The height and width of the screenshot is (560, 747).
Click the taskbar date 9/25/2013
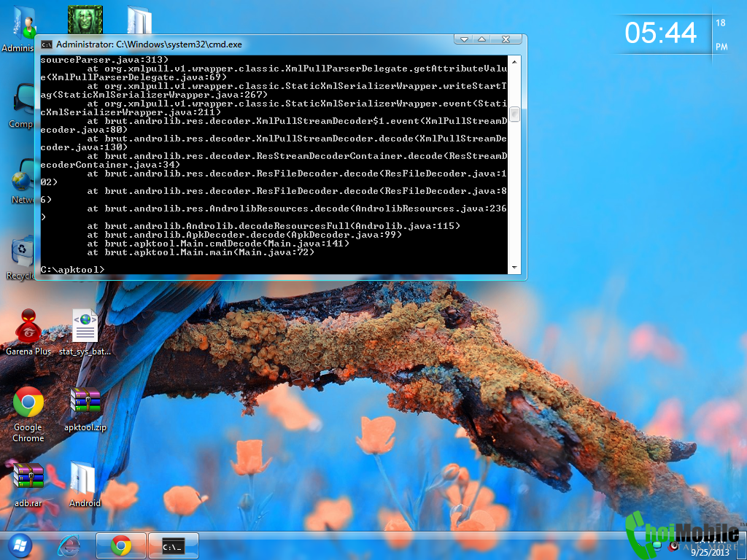click(710, 553)
